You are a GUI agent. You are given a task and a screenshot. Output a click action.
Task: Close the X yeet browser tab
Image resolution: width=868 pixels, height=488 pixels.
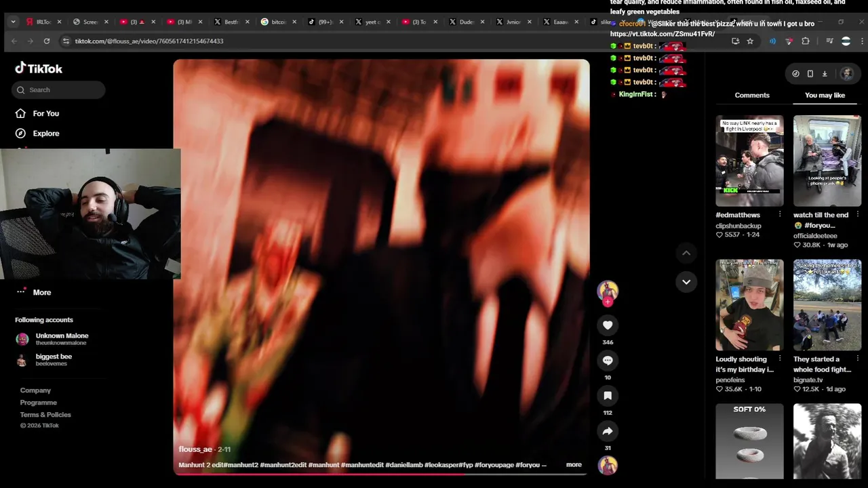tap(388, 22)
